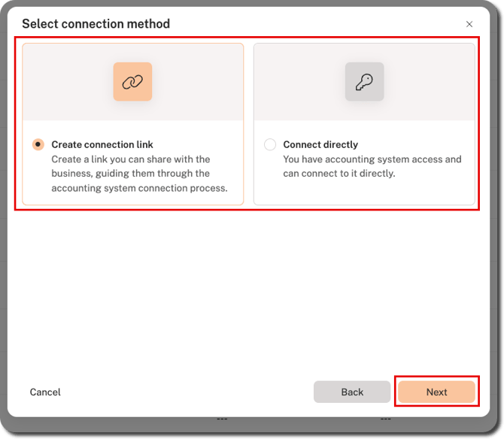This screenshot has width=504, height=439.
Task: Click the description about sharing a link with the business
Action: click(139, 174)
